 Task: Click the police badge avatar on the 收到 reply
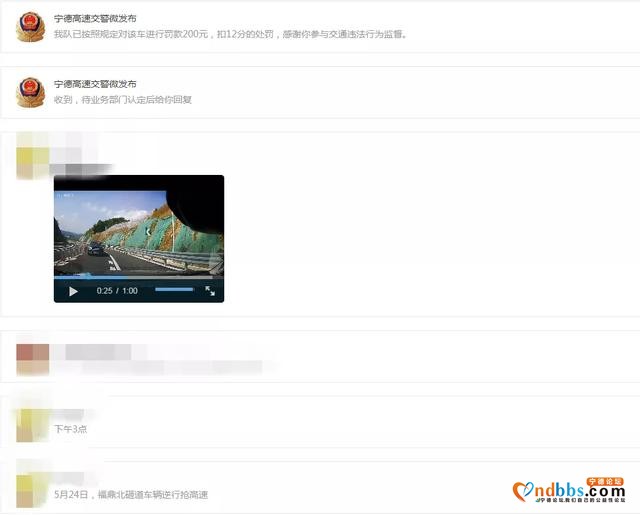31,93
